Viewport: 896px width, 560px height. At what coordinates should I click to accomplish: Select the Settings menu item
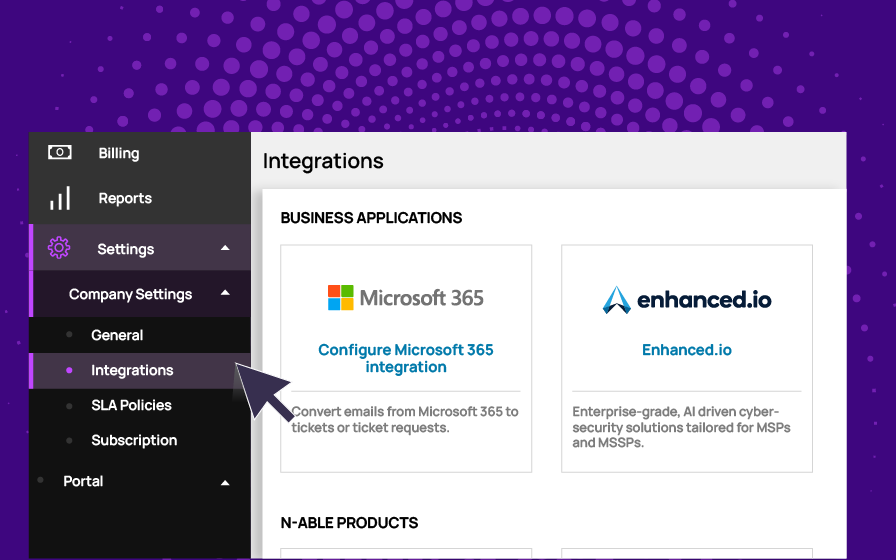(126, 249)
